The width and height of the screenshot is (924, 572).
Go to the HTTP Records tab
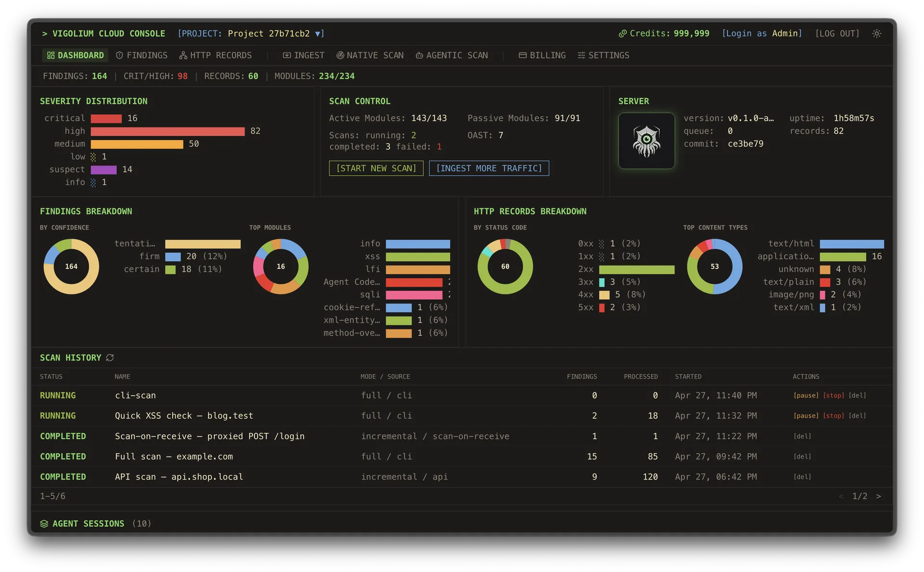point(216,55)
